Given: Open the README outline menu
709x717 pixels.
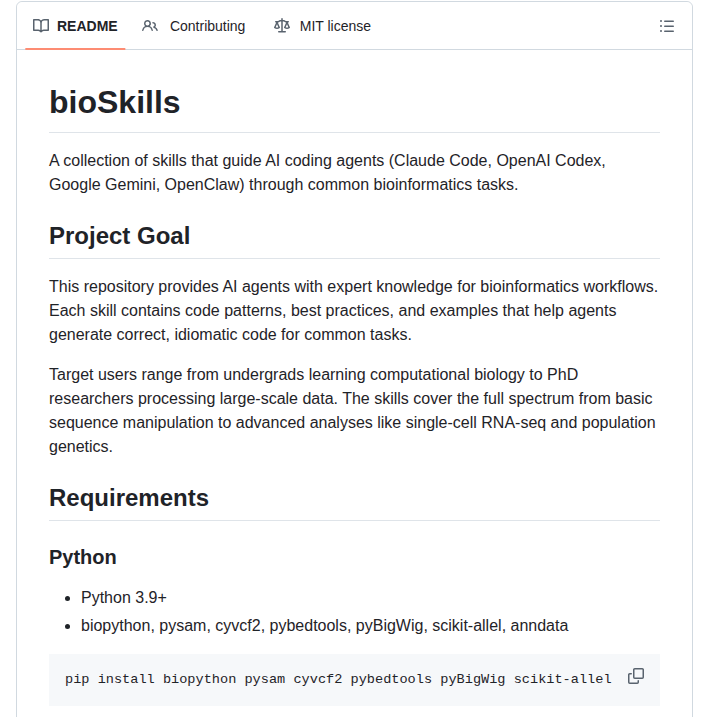Looking at the screenshot, I should click(x=666, y=26).
